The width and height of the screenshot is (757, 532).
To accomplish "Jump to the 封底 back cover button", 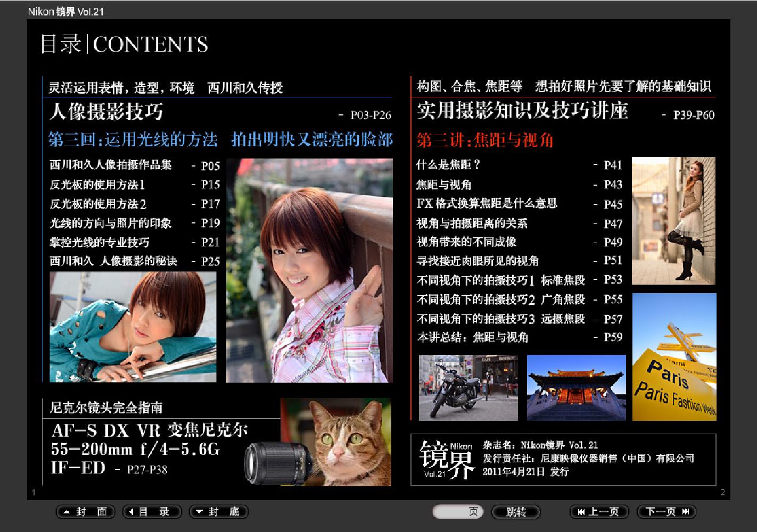I will pyautogui.click(x=219, y=512).
